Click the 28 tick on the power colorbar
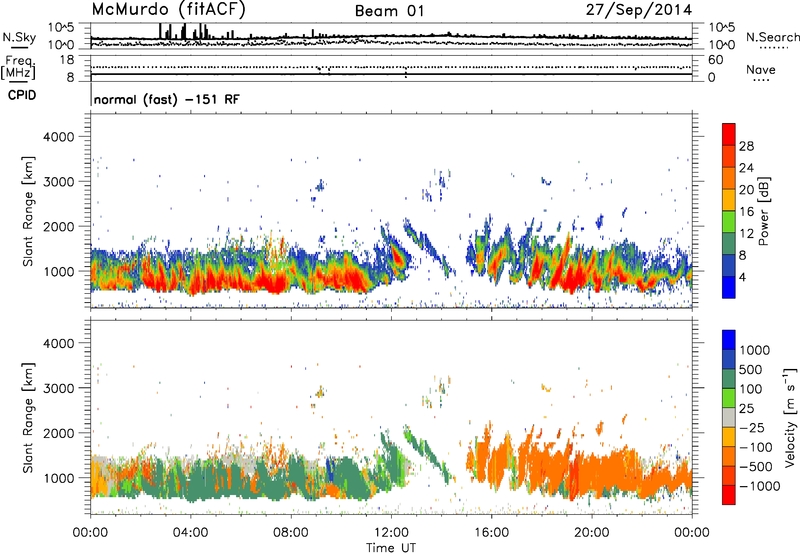 [746, 146]
